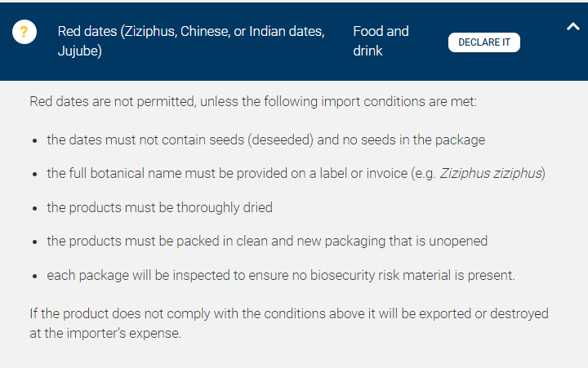Click the each package will be inspected bullet
Image resolution: width=588 pixels, height=368 pixels.
[281, 276]
